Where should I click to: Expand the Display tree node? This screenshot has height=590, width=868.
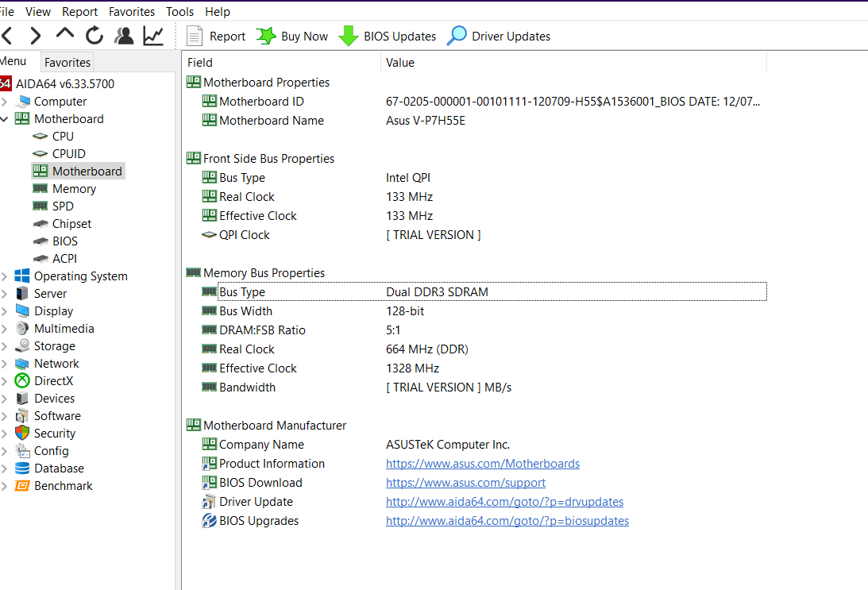5,311
